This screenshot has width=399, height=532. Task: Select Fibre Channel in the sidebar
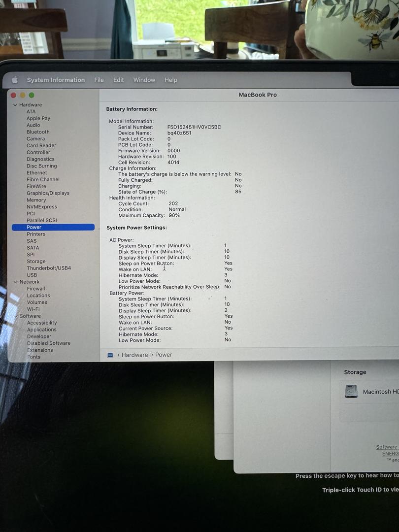click(43, 179)
